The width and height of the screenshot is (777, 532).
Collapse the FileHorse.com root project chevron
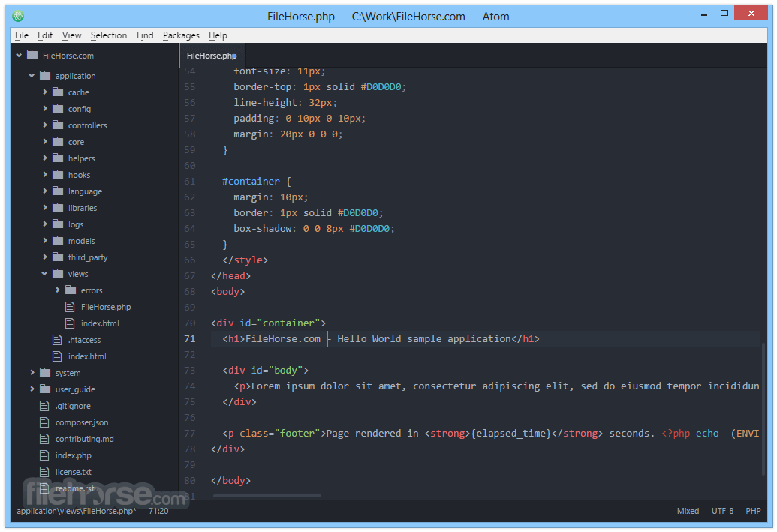click(x=19, y=55)
